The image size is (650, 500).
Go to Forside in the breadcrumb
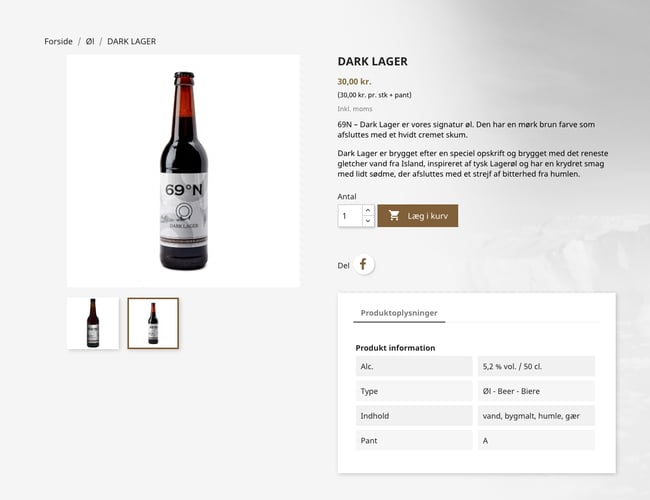point(58,41)
